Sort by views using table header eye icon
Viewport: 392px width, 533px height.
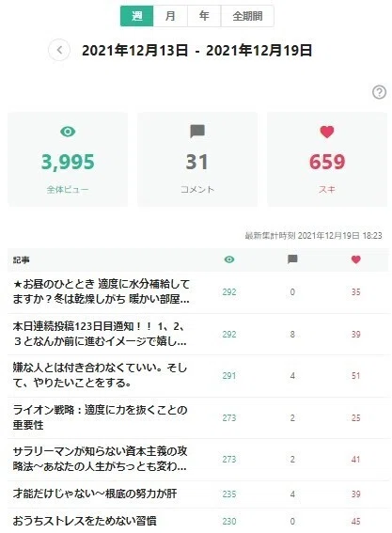229,259
